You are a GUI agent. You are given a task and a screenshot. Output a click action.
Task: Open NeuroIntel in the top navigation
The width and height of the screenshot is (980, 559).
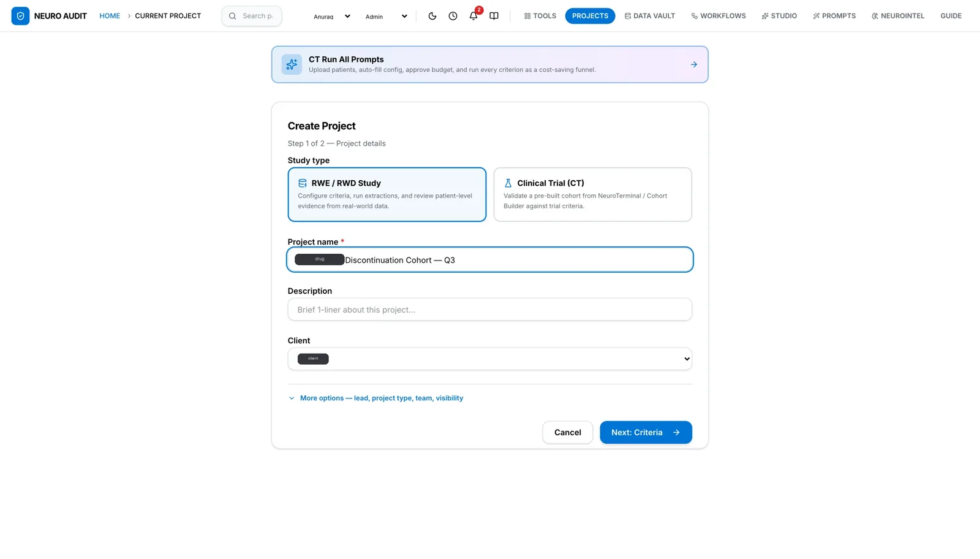click(898, 16)
